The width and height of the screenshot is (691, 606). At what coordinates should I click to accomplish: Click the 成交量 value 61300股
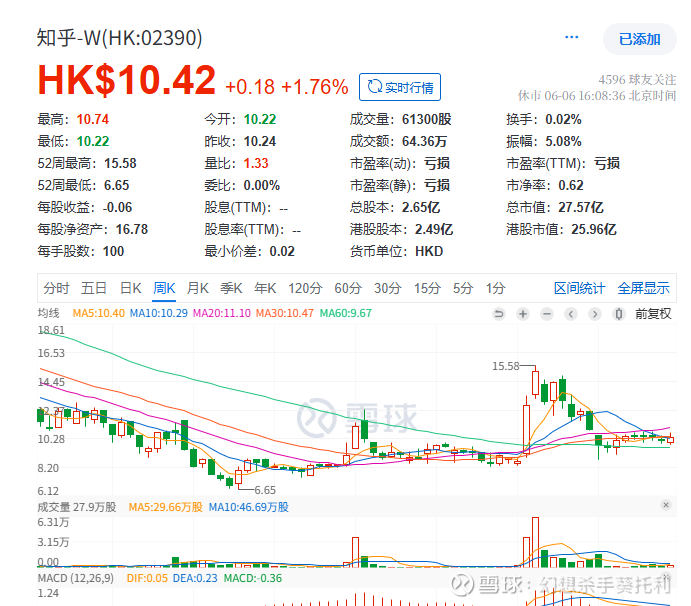(427, 119)
